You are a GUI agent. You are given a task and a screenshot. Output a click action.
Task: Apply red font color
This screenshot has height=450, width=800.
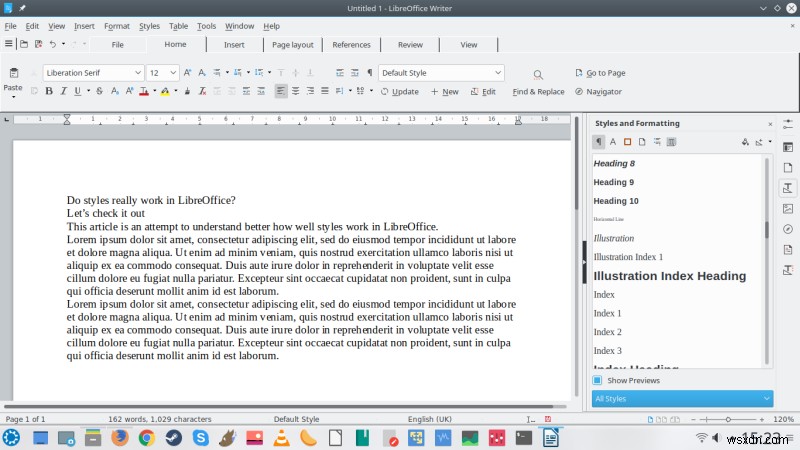pyautogui.click(x=144, y=91)
